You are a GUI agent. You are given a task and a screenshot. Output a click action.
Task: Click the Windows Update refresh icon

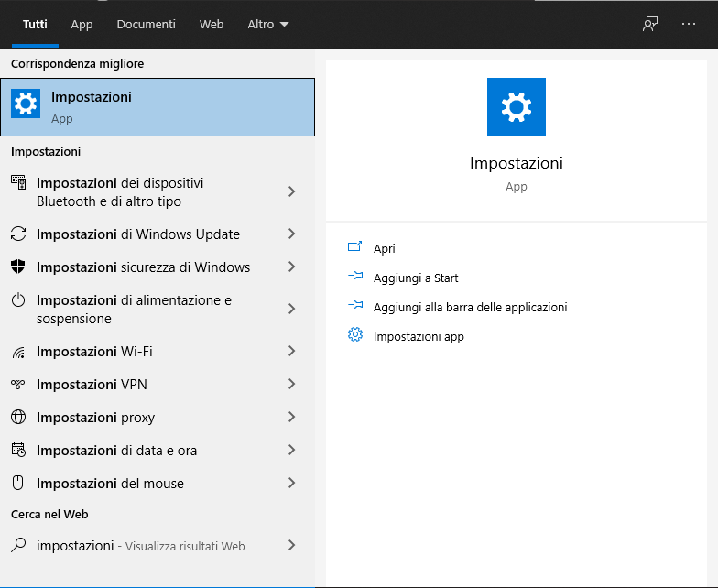tap(18, 234)
